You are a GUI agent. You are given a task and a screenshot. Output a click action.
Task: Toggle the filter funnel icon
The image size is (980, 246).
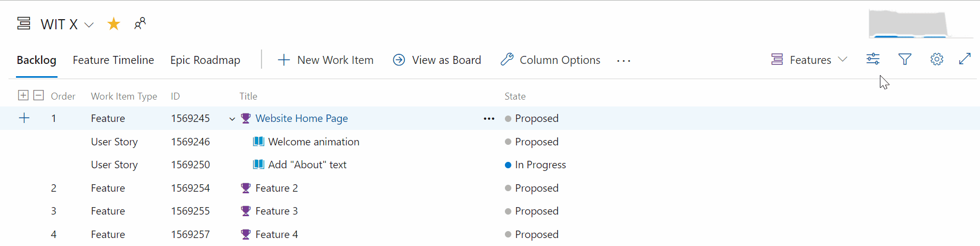(905, 59)
